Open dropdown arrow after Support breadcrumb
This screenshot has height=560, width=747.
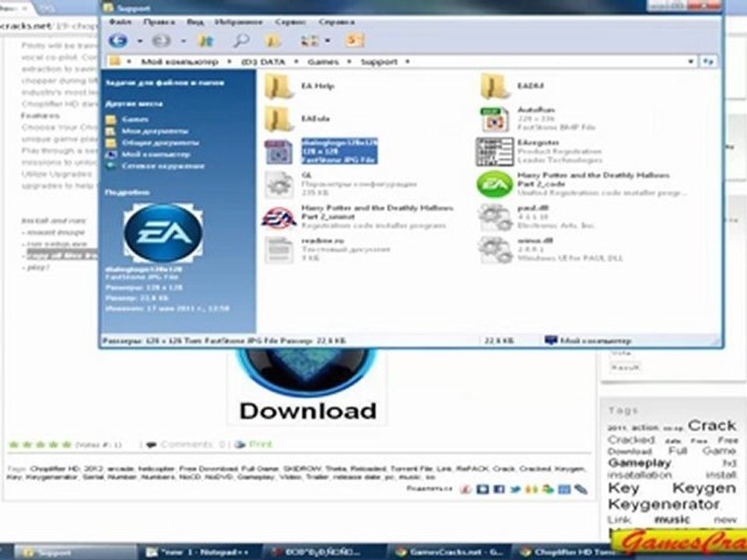407,62
